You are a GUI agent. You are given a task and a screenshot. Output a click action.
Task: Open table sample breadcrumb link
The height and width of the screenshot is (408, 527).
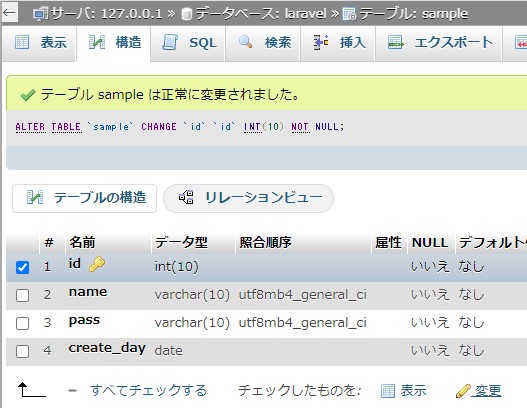tap(413, 14)
